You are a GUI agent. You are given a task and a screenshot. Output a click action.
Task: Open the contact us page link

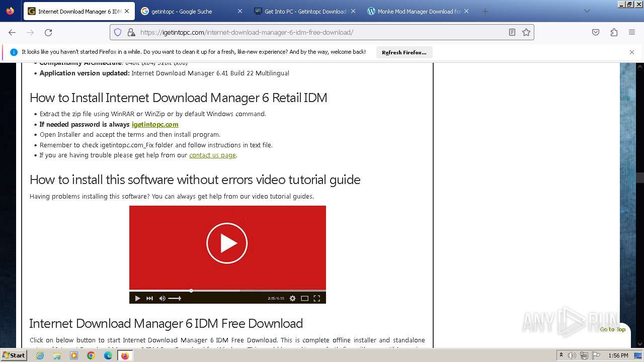click(x=212, y=155)
